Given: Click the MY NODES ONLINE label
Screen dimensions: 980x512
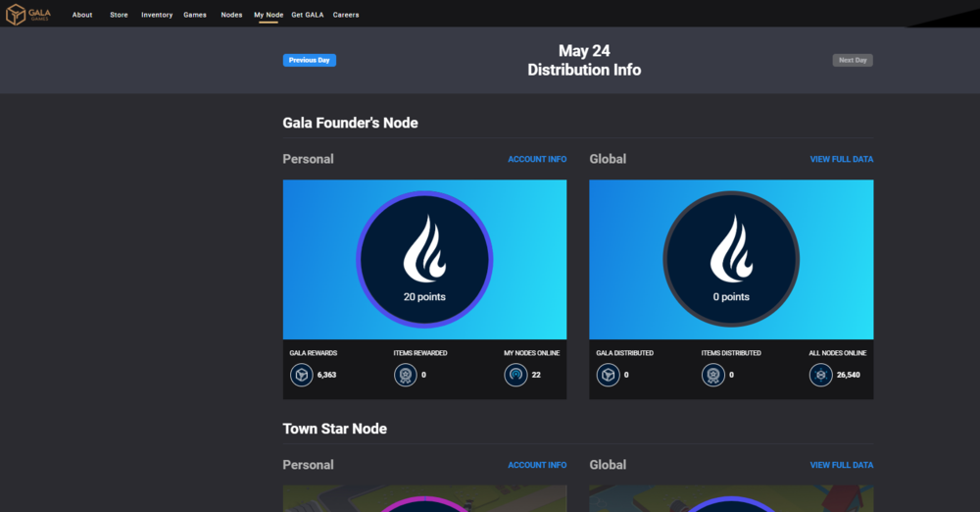Looking at the screenshot, I should point(532,353).
